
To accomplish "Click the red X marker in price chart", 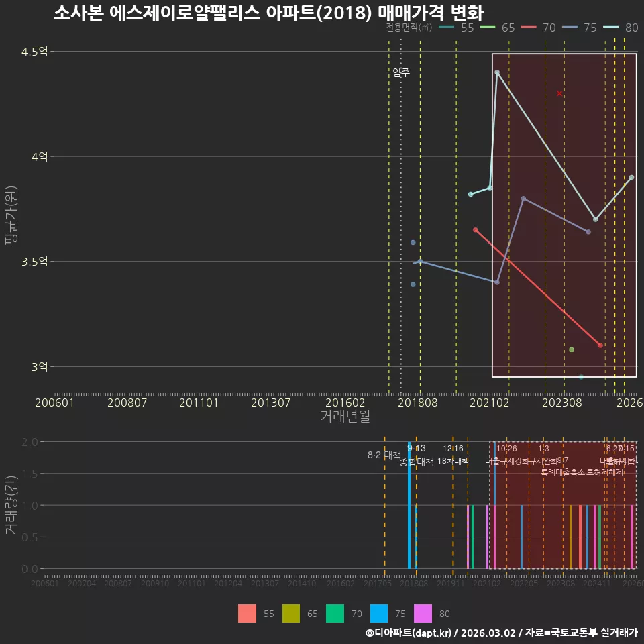I will tap(559, 94).
